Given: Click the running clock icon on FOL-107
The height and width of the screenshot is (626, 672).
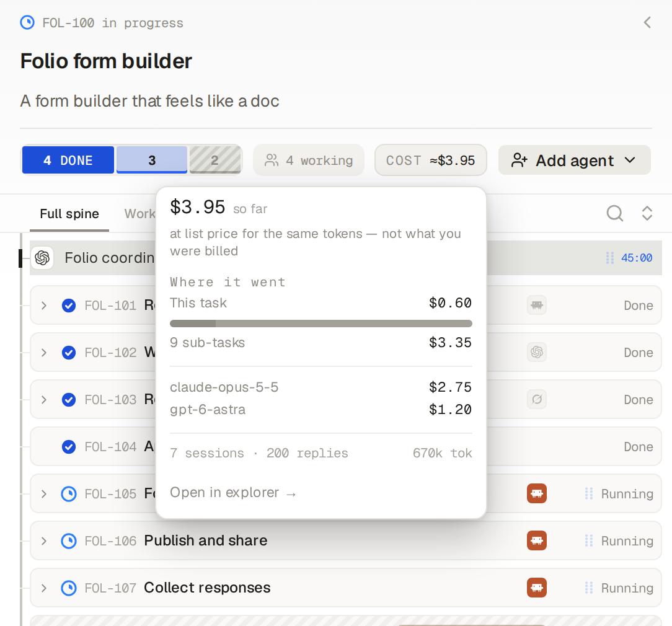Looking at the screenshot, I should [69, 588].
